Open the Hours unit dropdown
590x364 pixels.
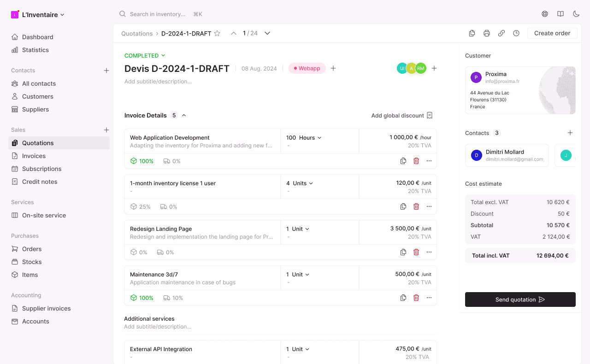304,138
